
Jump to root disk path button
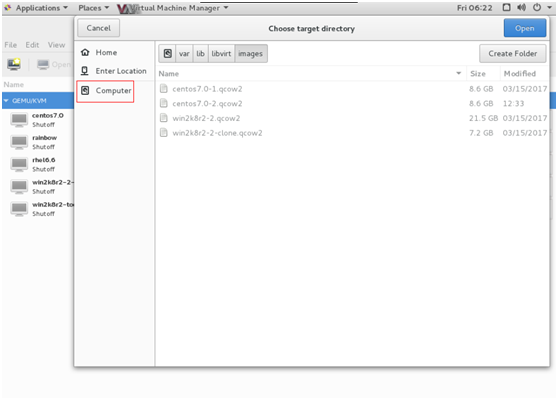tap(167, 53)
